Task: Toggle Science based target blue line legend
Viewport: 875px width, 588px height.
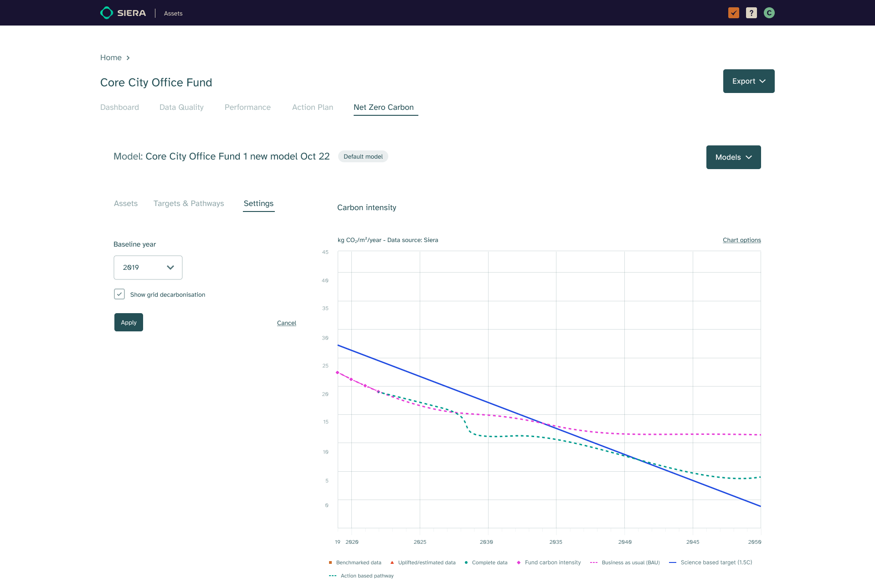Action: [x=673, y=562]
